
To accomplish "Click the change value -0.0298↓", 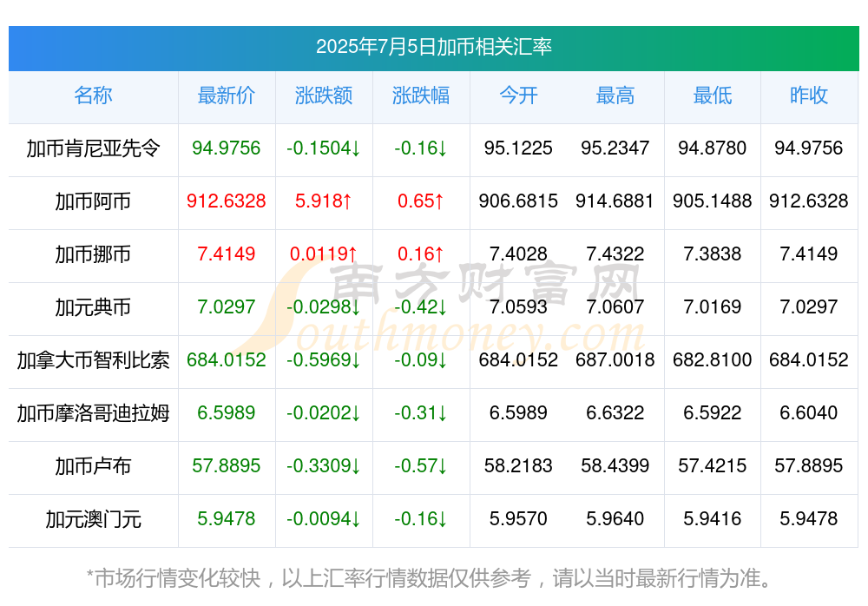I will (x=323, y=306).
